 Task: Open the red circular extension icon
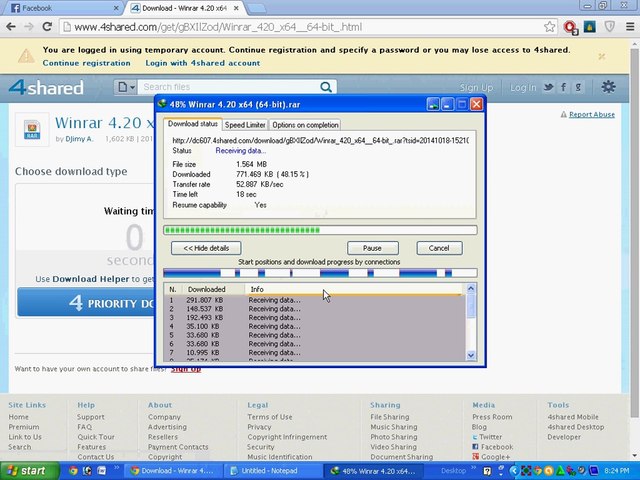point(570,27)
